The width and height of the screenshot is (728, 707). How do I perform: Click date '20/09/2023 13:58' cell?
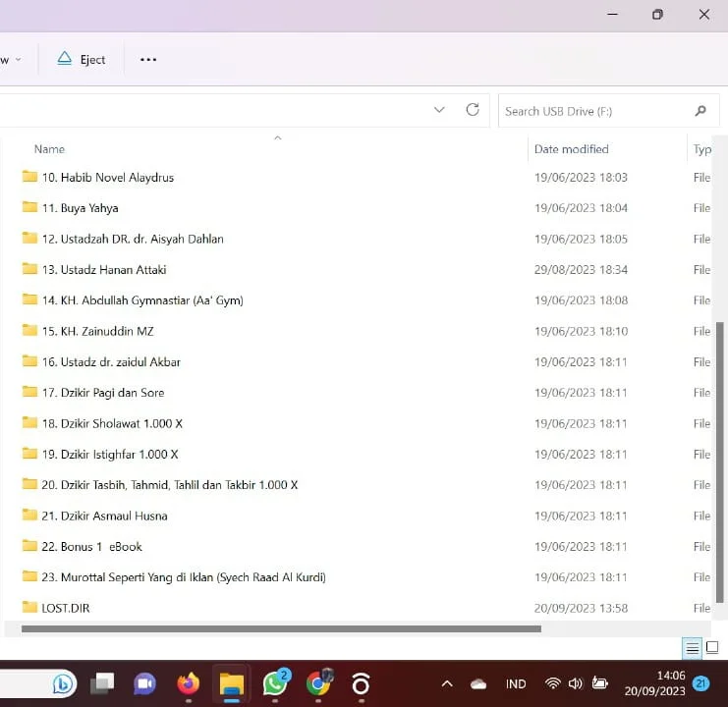tap(581, 608)
